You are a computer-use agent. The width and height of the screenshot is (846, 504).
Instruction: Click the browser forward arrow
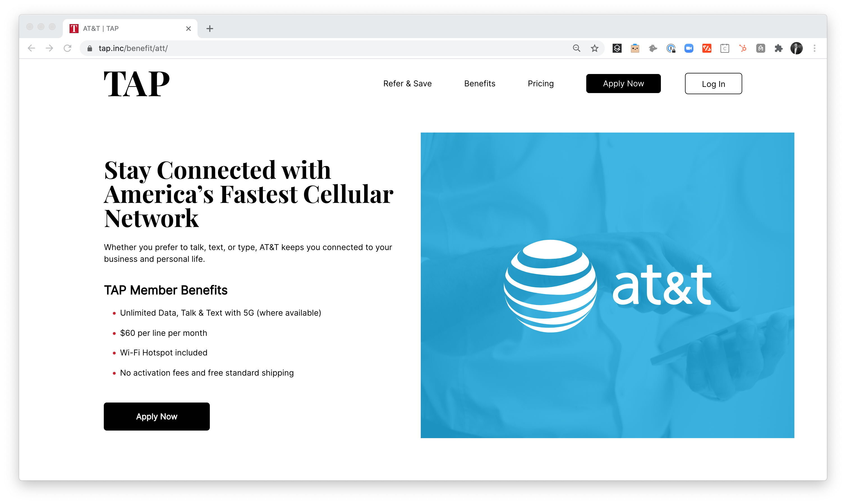click(49, 48)
